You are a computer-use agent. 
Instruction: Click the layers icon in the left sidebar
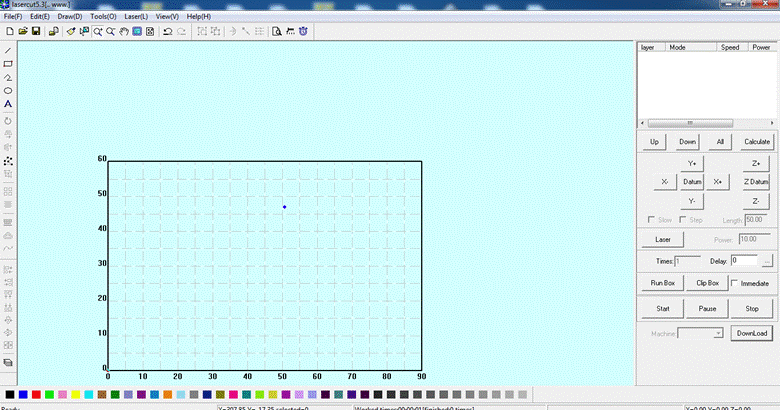(8, 363)
